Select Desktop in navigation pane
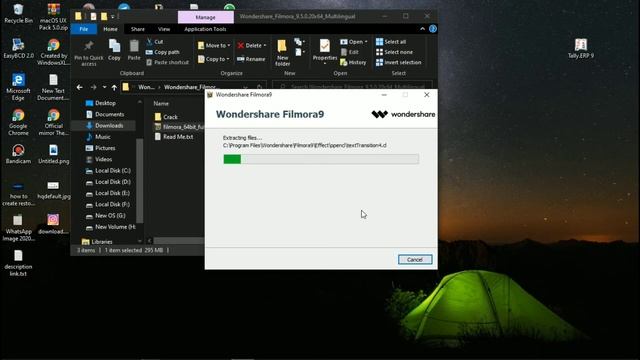640x360 pixels. [x=100, y=103]
